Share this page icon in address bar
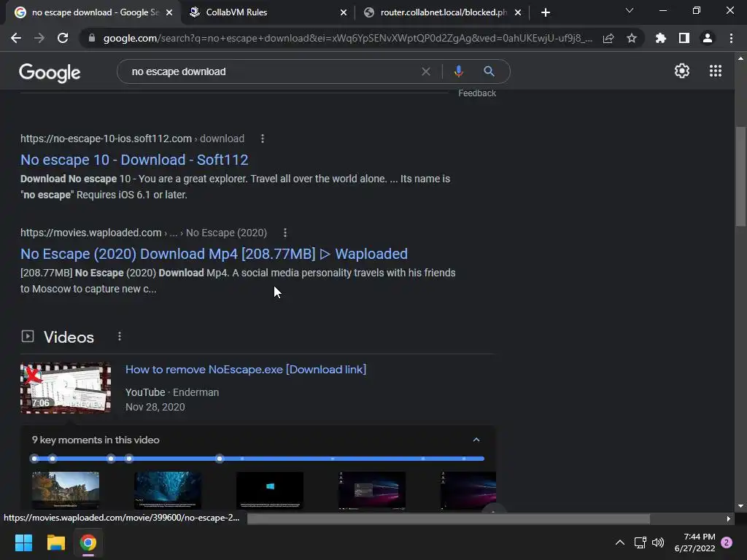The width and height of the screenshot is (747, 560). coord(608,38)
